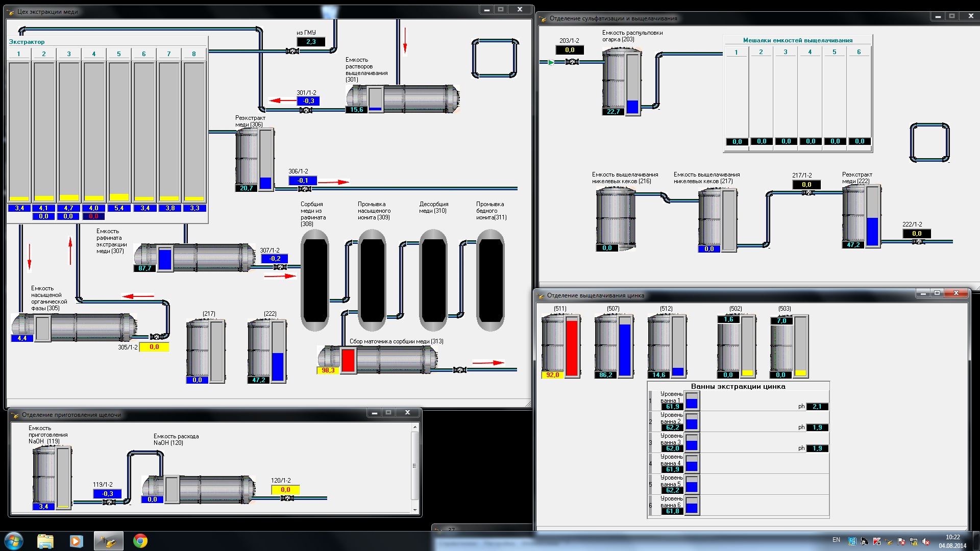Image resolution: width=980 pixels, height=551 pixels.
Task: Click the scrollbar thumb in the alkali preparation window
Action: tap(415, 465)
